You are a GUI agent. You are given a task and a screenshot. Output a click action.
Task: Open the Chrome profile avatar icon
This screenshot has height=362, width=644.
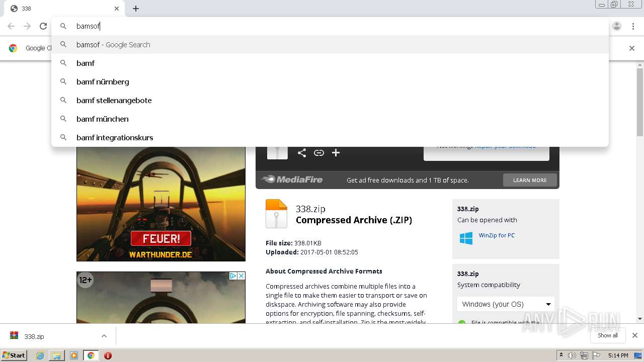[x=617, y=26]
